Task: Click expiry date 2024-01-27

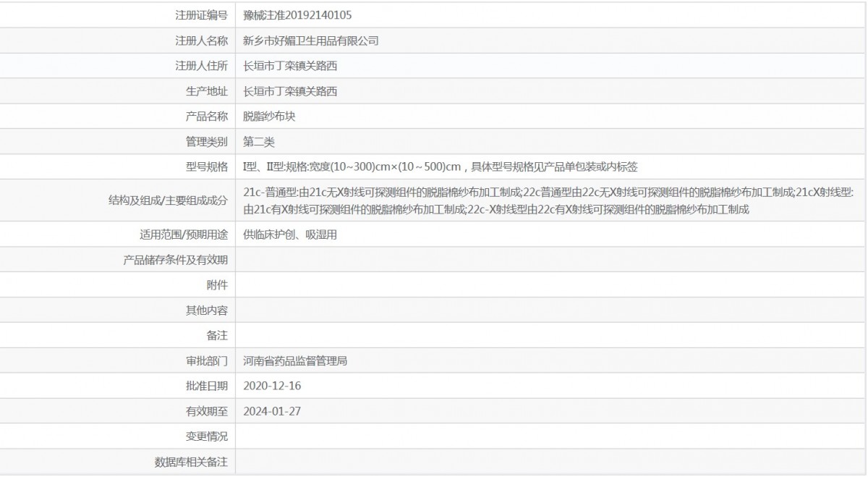Action: [x=272, y=411]
